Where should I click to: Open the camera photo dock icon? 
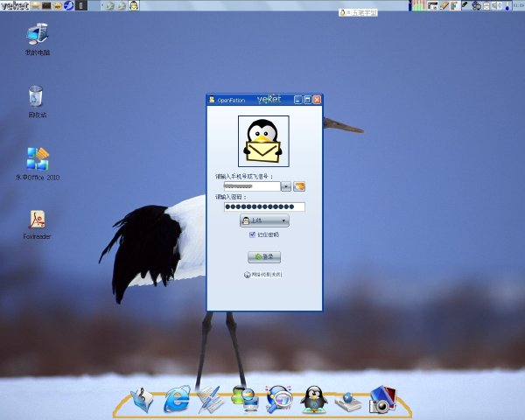tap(383, 399)
